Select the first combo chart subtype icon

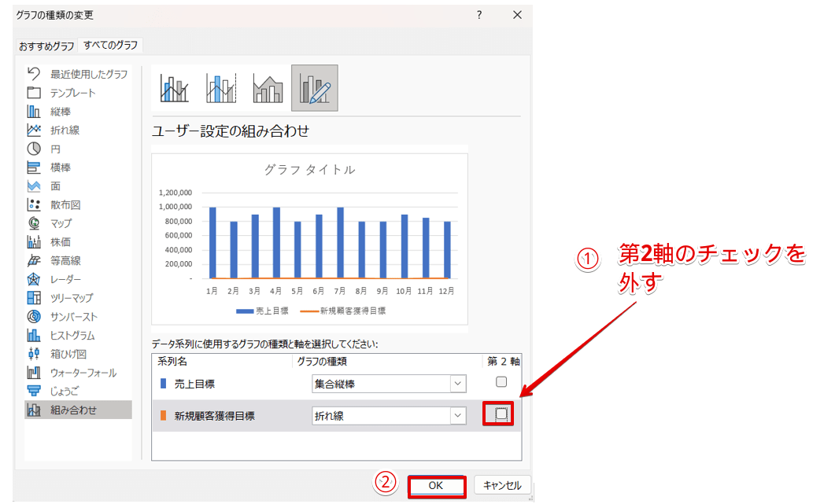[175, 88]
